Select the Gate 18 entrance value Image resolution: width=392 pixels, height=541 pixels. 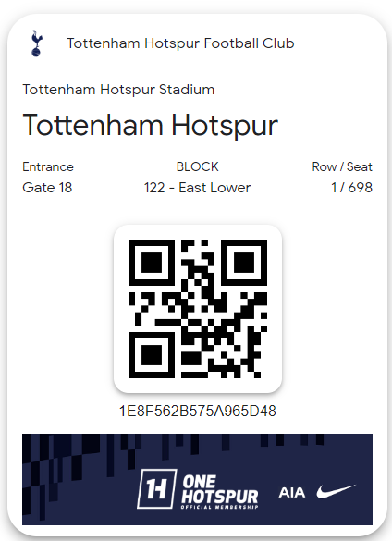47,188
